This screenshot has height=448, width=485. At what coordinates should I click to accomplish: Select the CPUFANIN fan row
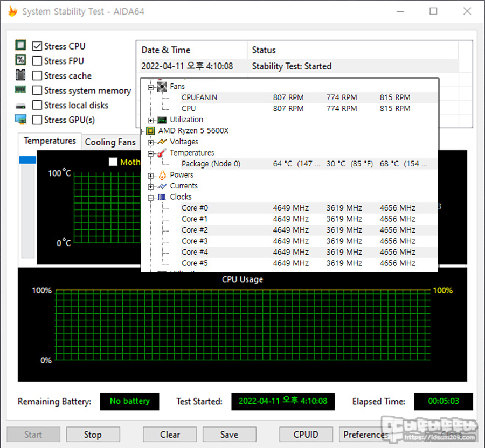pos(309,97)
